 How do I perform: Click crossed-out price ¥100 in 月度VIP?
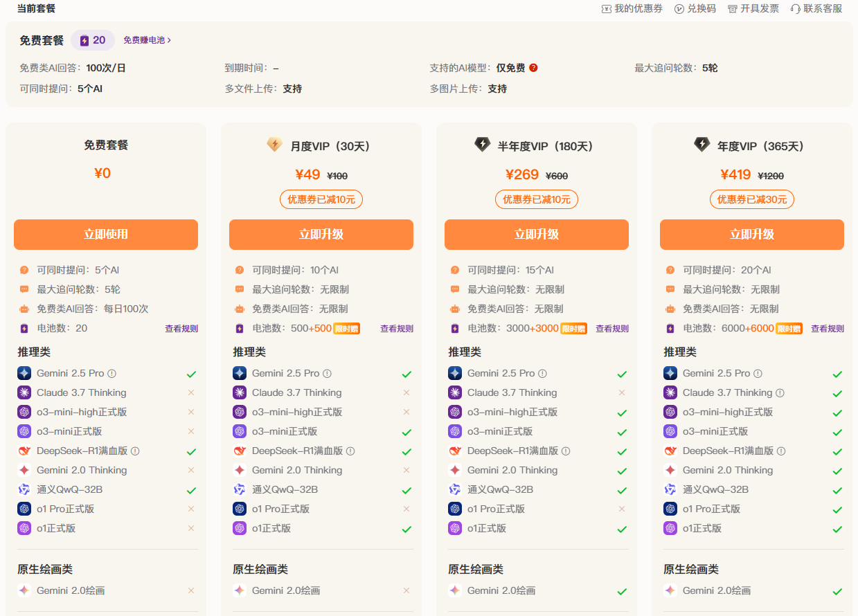(x=337, y=176)
